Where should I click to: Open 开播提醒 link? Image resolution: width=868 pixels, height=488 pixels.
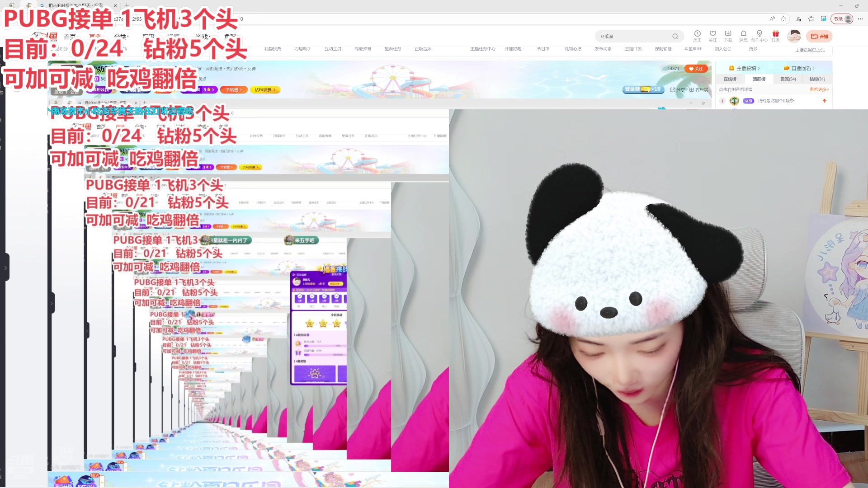pyautogui.click(x=513, y=49)
